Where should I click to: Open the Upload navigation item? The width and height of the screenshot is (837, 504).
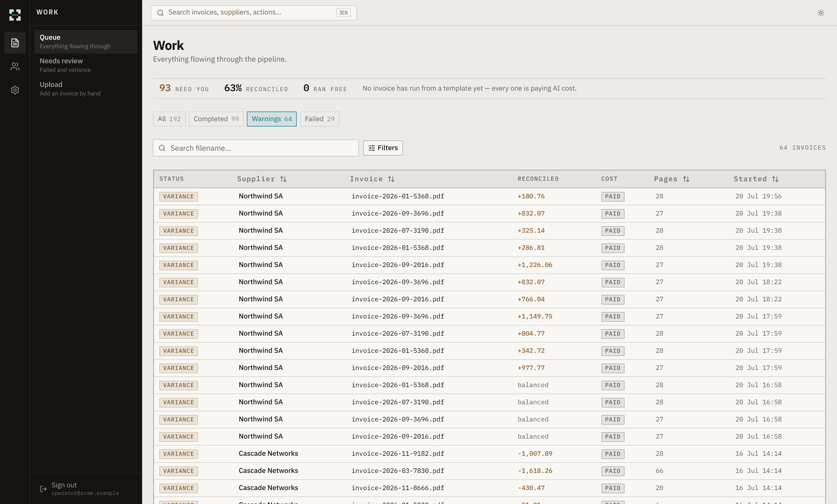click(x=86, y=88)
